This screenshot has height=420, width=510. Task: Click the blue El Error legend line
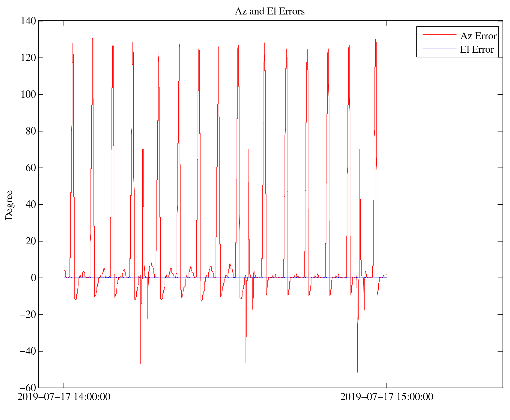coord(439,48)
